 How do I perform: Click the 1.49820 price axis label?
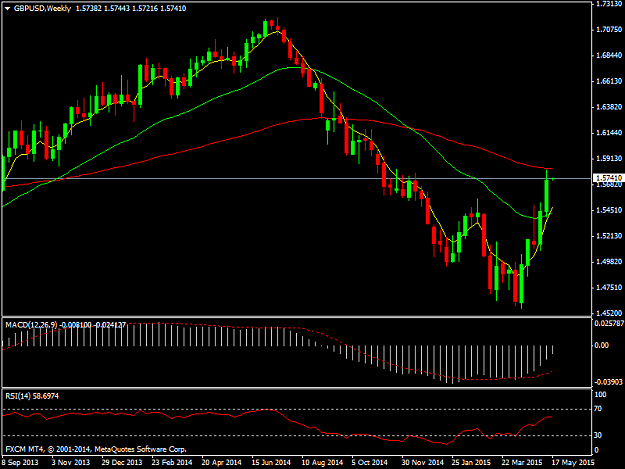(x=609, y=261)
